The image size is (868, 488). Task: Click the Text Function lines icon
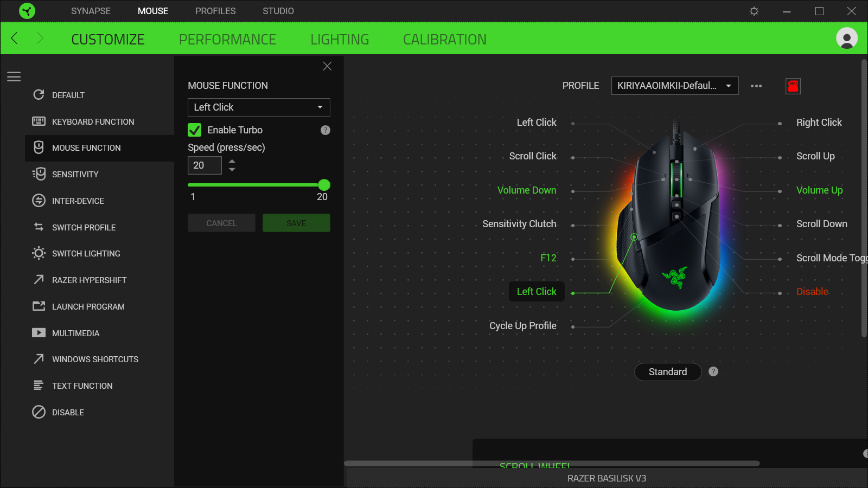pos(39,386)
